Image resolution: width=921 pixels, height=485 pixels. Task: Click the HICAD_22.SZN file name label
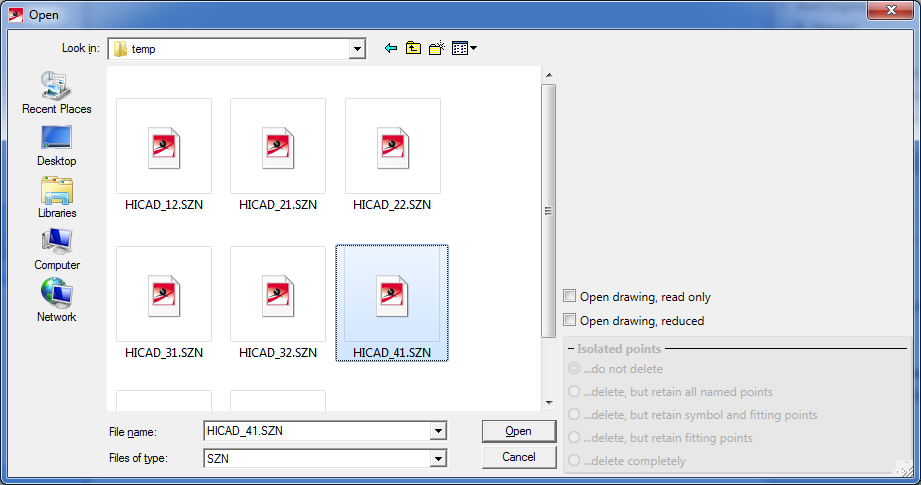click(392, 205)
